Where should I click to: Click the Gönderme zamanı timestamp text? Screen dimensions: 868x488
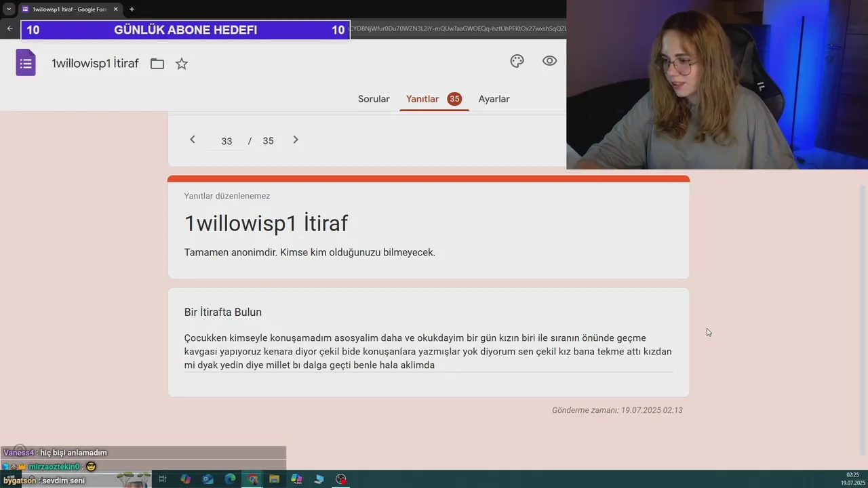[617, 410]
